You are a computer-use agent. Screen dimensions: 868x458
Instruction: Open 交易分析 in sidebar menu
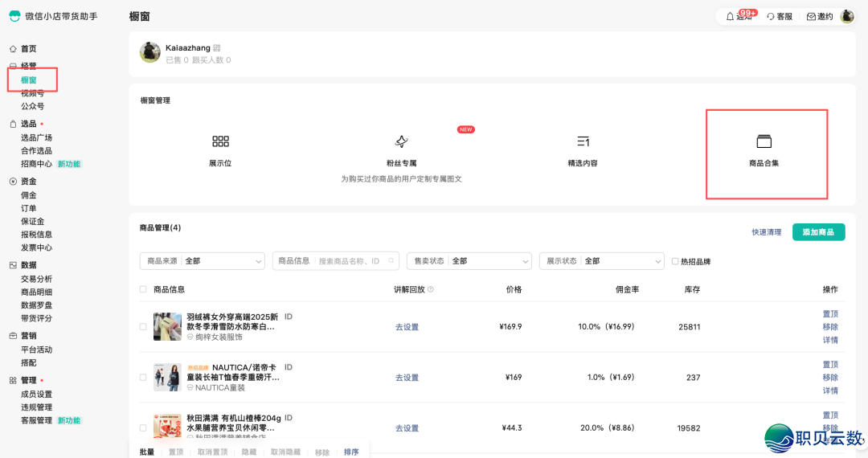(36, 279)
